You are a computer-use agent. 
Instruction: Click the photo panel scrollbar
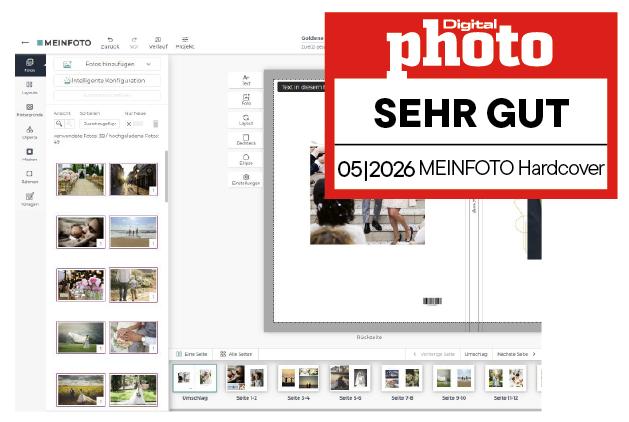pyautogui.click(x=166, y=176)
